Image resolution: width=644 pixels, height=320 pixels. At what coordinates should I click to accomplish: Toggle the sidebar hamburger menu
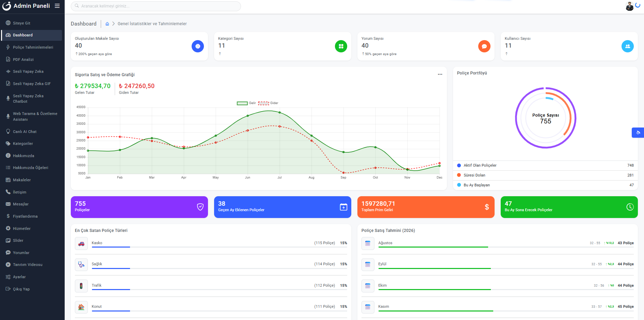pos(57,6)
